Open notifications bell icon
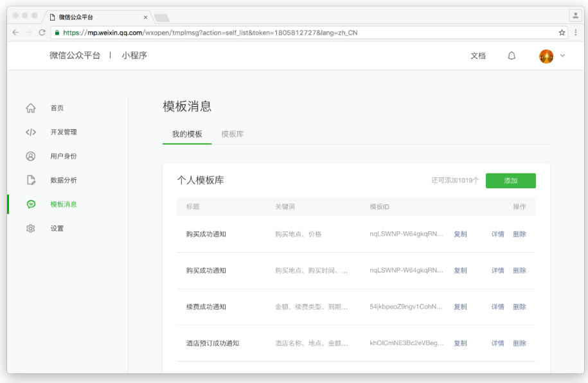588x383 pixels. point(512,56)
